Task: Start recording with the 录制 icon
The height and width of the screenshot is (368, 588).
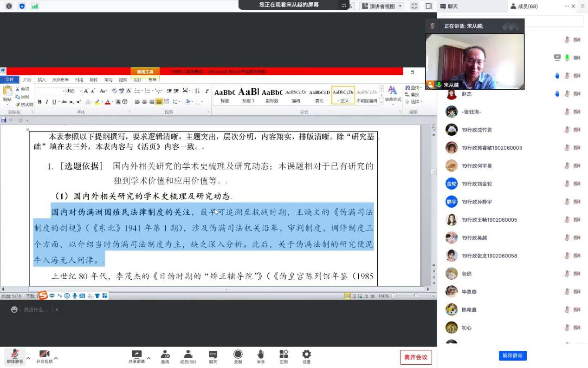Action: coord(238,355)
